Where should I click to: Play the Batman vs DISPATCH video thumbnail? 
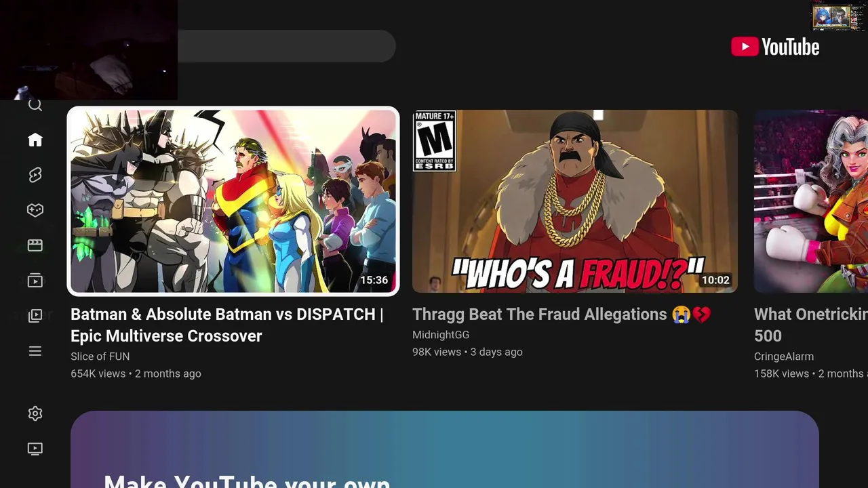click(x=233, y=201)
